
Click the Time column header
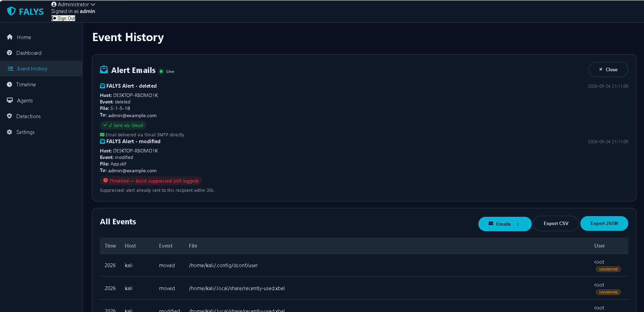pyautogui.click(x=110, y=246)
